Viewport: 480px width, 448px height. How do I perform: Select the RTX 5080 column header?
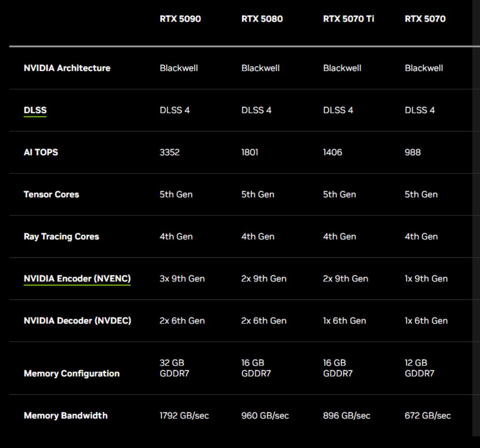pyautogui.click(x=262, y=19)
